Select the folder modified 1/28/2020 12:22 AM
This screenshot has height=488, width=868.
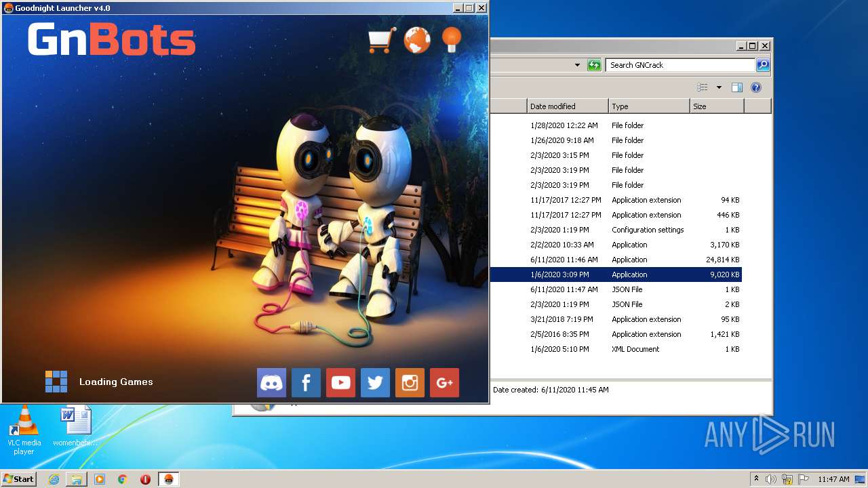(616, 125)
